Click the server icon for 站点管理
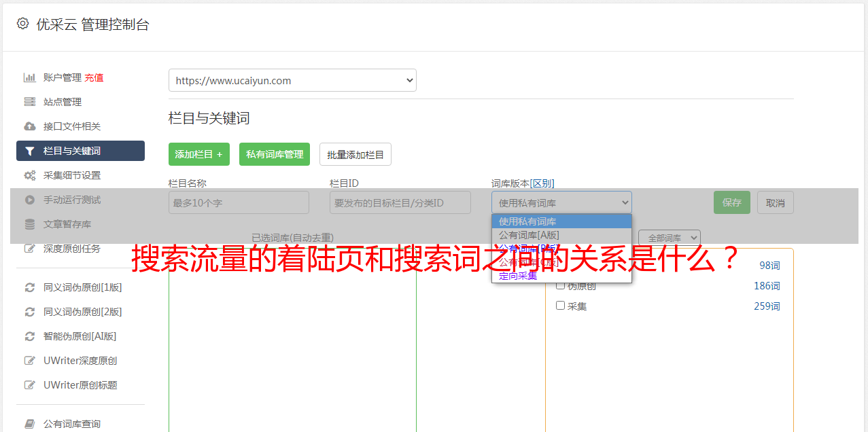 [29, 102]
